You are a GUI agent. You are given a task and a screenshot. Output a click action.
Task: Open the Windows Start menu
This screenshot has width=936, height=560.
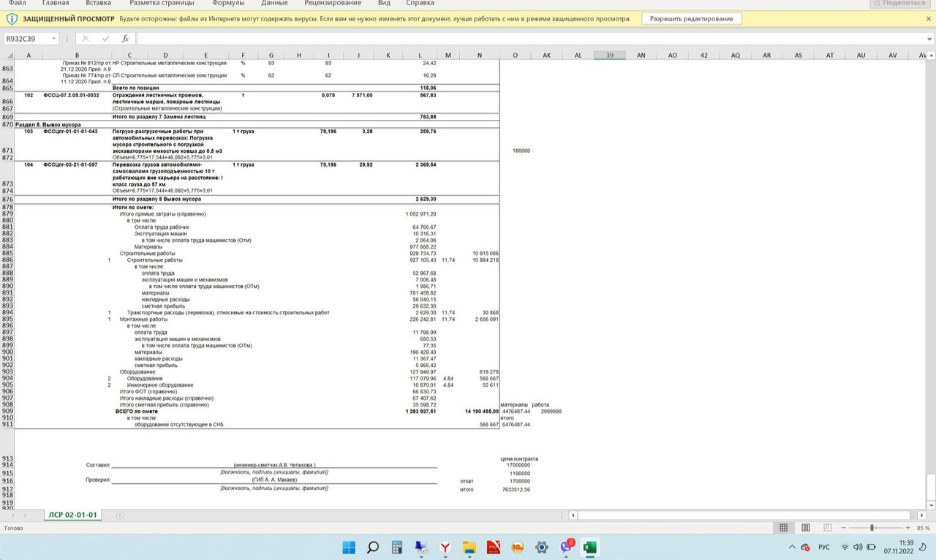tap(348, 547)
